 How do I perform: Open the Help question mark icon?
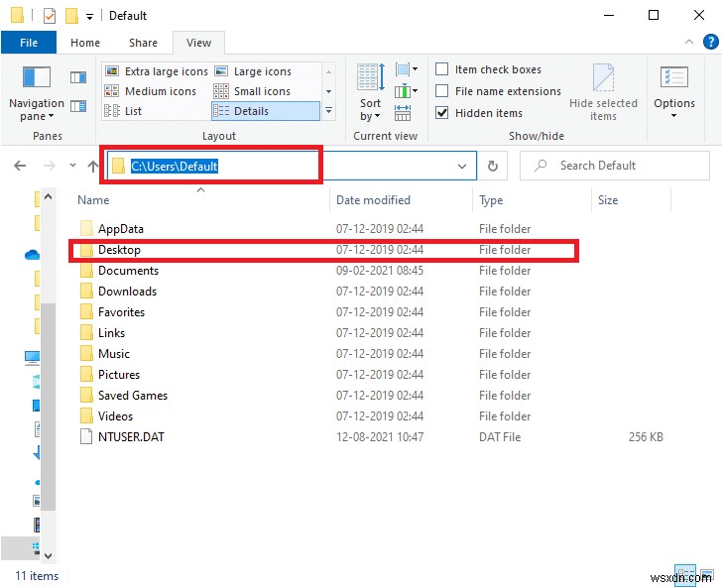[x=710, y=42]
